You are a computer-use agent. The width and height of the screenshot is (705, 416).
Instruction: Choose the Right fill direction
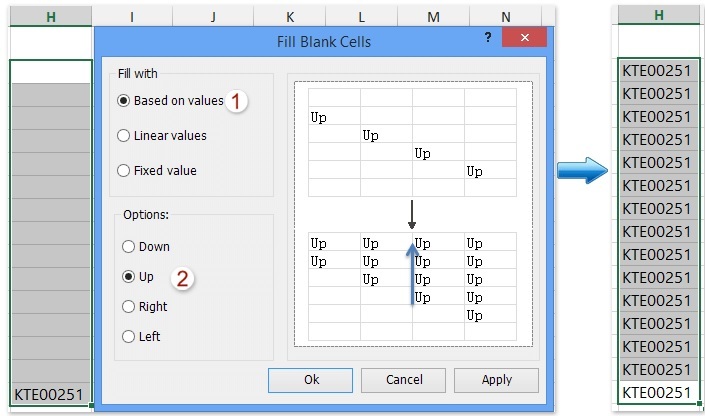tap(128, 307)
